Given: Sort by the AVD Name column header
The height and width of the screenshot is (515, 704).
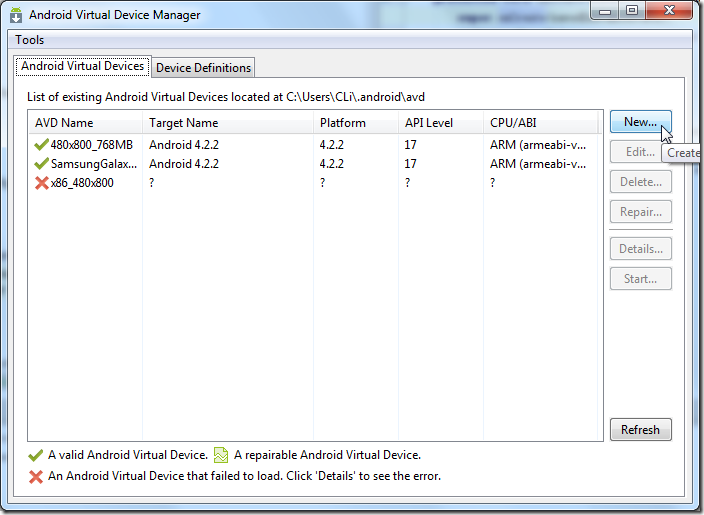Looking at the screenshot, I should click(85, 123).
